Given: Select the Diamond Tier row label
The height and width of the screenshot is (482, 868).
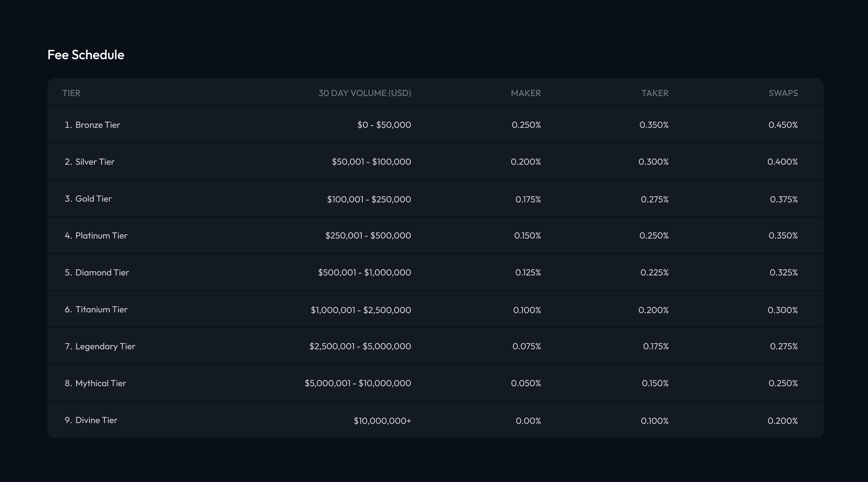Looking at the screenshot, I should (102, 273).
